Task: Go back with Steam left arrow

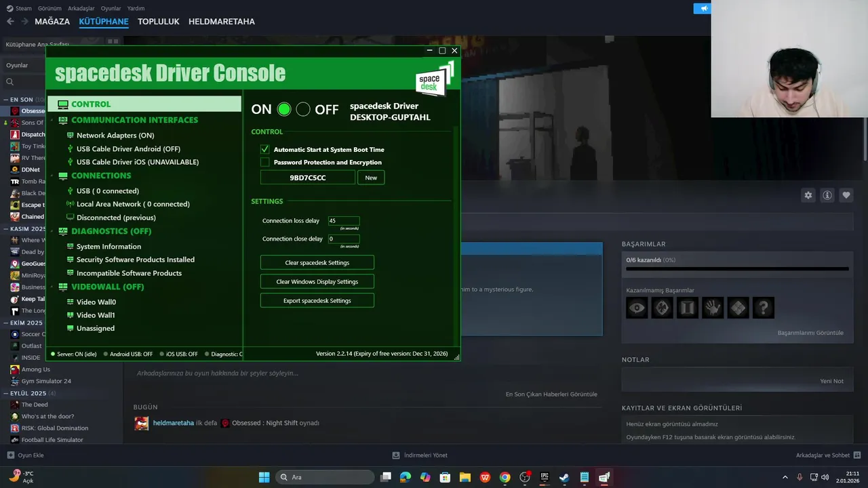Action: click(10, 22)
